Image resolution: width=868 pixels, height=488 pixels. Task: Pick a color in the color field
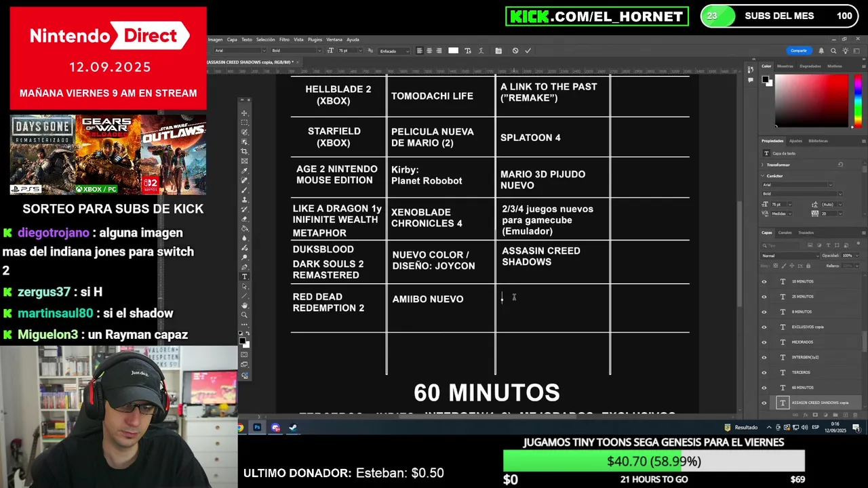coord(811,100)
